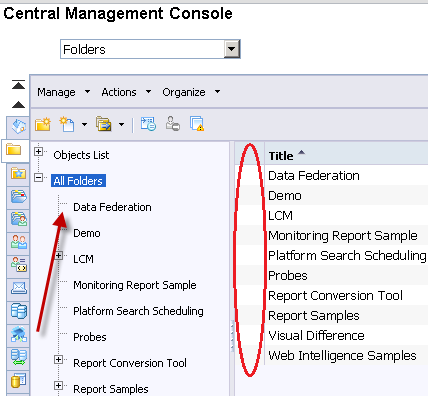
Task: Click Visual Difference row in Title list
Action: (x=316, y=336)
